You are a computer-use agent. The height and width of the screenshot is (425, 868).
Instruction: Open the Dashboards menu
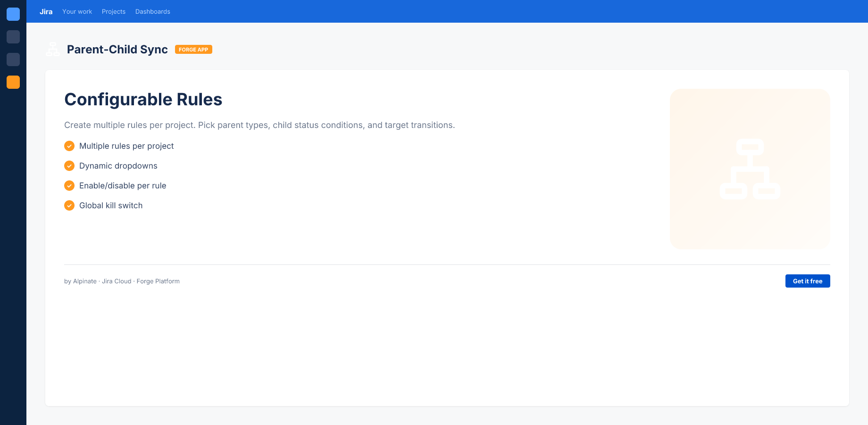153,11
